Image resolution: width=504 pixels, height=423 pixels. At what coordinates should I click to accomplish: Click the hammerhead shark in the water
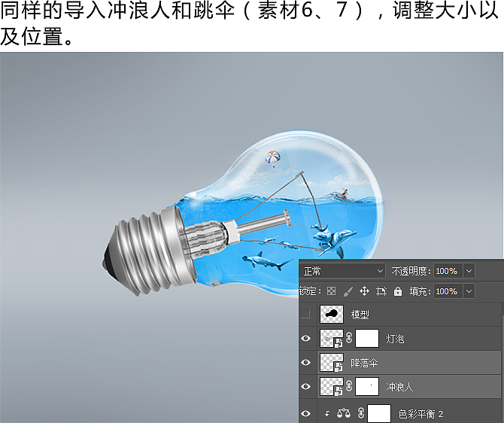click(x=266, y=261)
